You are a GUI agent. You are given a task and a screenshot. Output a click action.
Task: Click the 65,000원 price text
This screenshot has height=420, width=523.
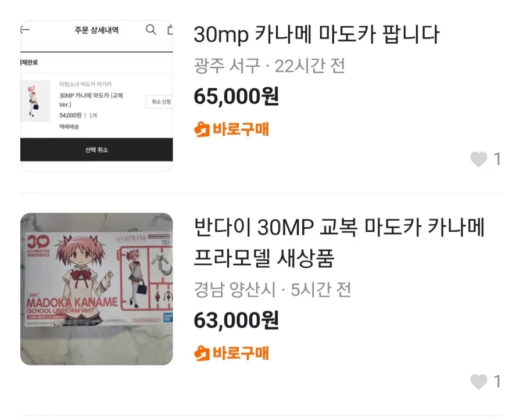[x=235, y=98]
